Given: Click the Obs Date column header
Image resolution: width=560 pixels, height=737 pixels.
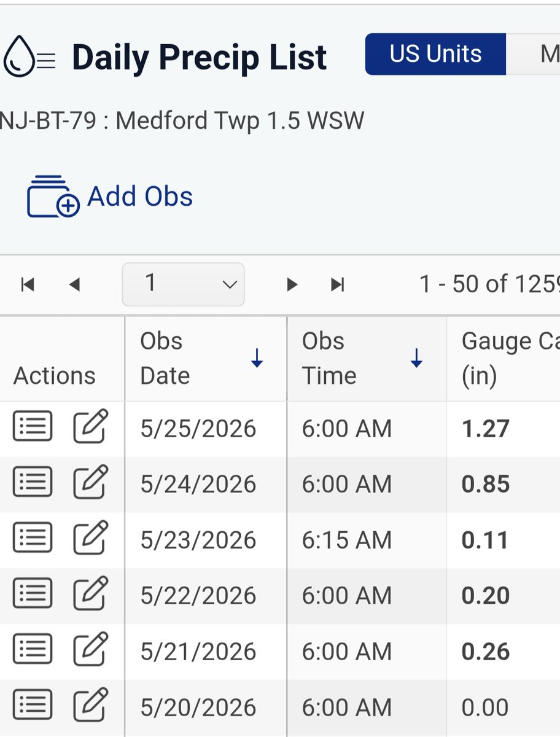Looking at the screenshot, I should tap(206, 359).
